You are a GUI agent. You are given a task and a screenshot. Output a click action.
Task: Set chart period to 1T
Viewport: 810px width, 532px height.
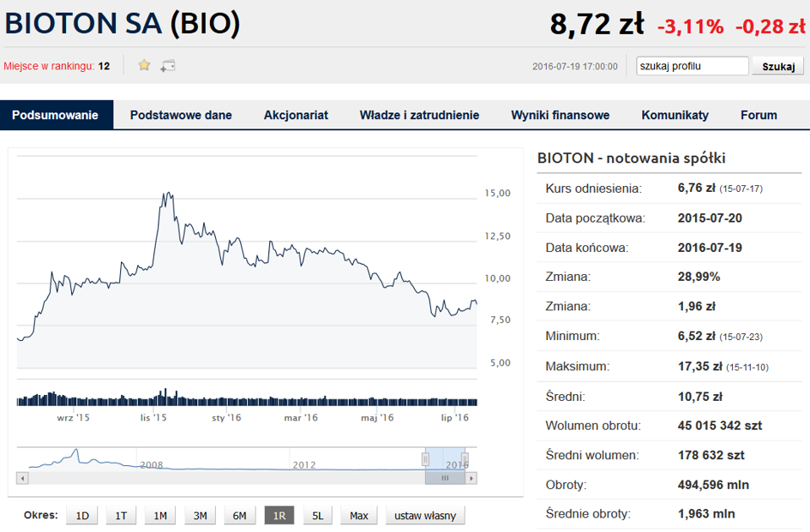coord(121,516)
